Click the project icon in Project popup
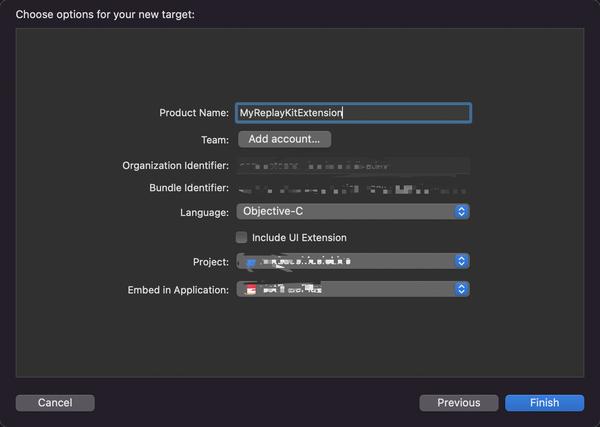 (x=251, y=262)
